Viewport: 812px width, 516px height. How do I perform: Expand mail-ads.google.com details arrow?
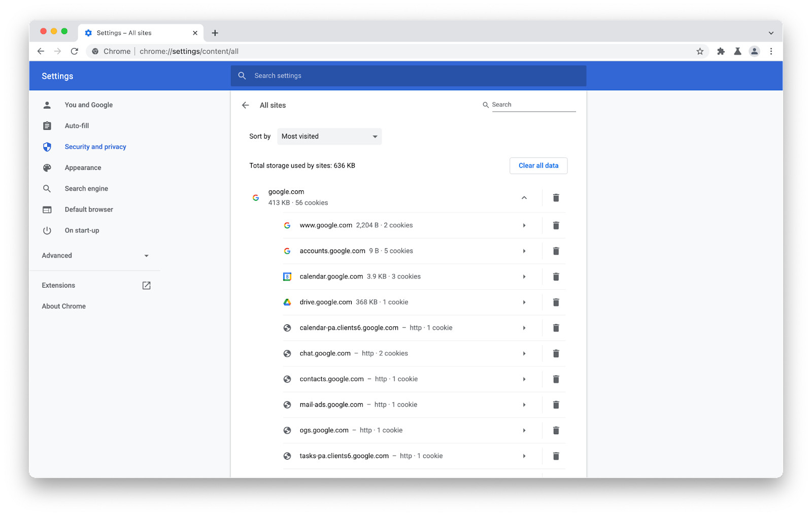click(524, 405)
